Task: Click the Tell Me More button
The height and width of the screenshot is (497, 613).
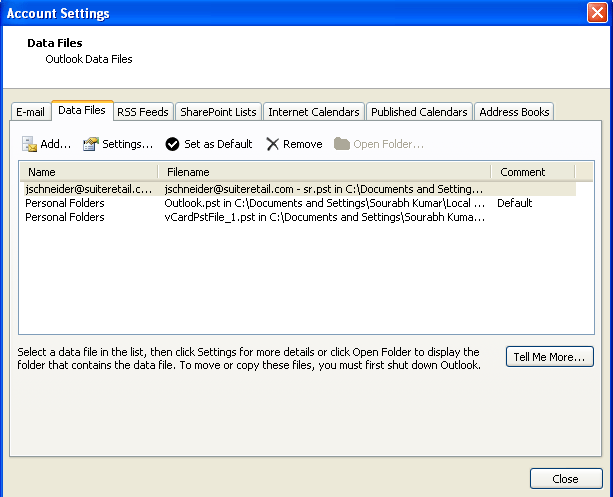Action: pyautogui.click(x=550, y=357)
